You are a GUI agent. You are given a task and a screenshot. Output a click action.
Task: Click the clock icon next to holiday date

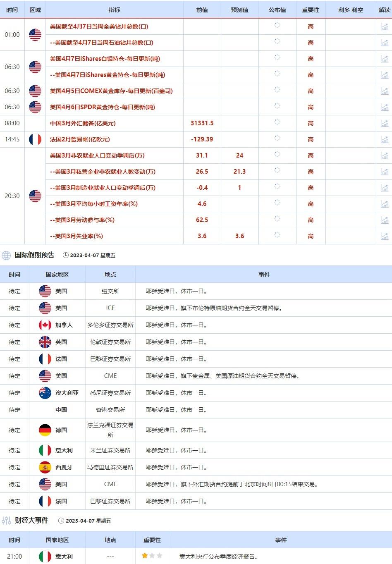(x=65, y=256)
